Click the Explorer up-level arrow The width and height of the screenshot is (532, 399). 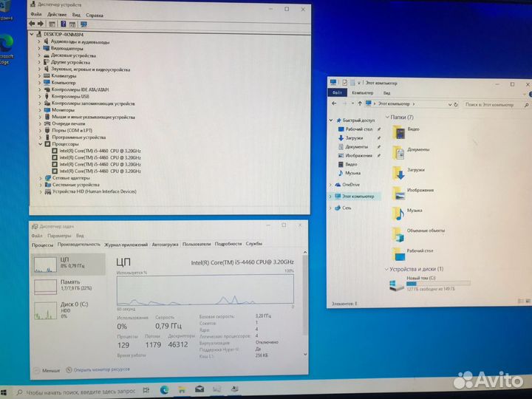[360, 103]
